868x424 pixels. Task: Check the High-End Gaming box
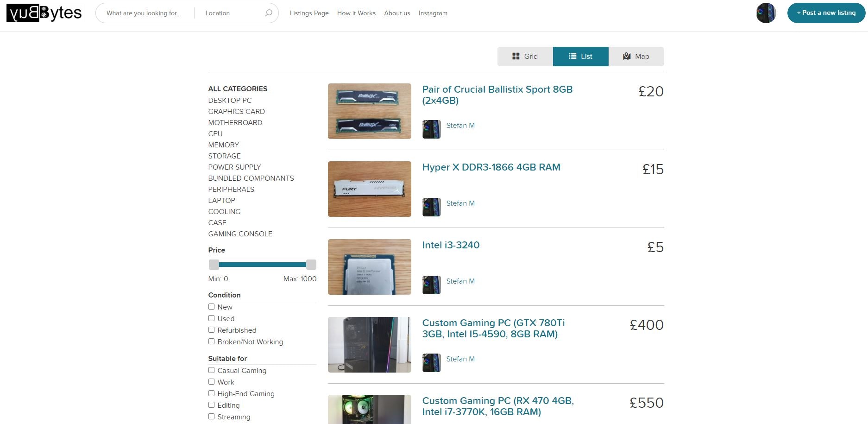pyautogui.click(x=211, y=393)
